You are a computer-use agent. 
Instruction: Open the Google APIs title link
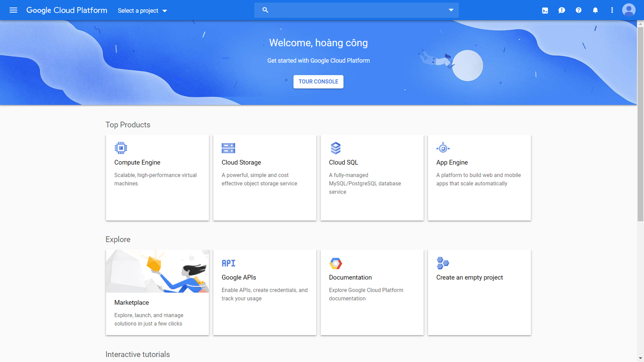(x=239, y=277)
